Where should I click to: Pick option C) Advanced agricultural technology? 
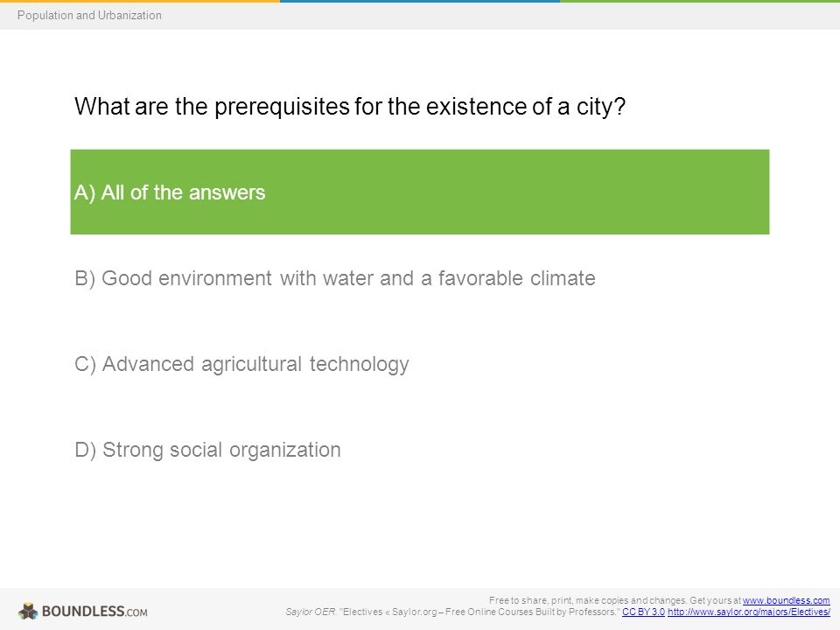[x=241, y=364]
